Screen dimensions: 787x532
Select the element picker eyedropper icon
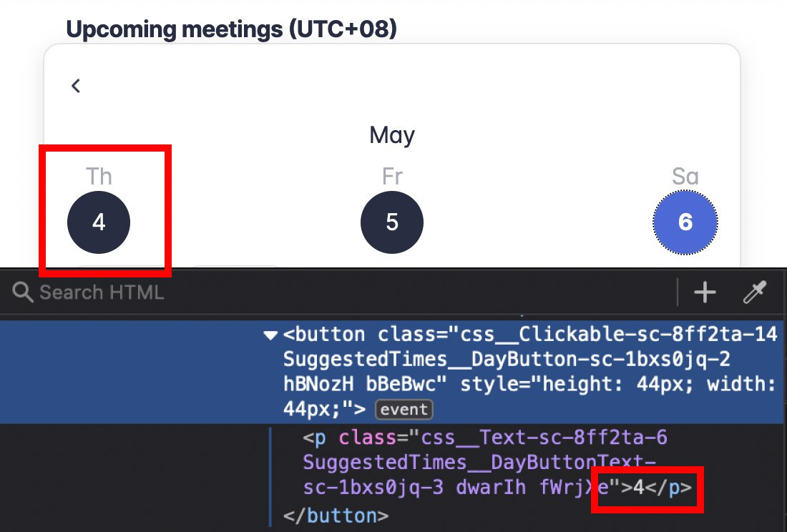pos(756,292)
